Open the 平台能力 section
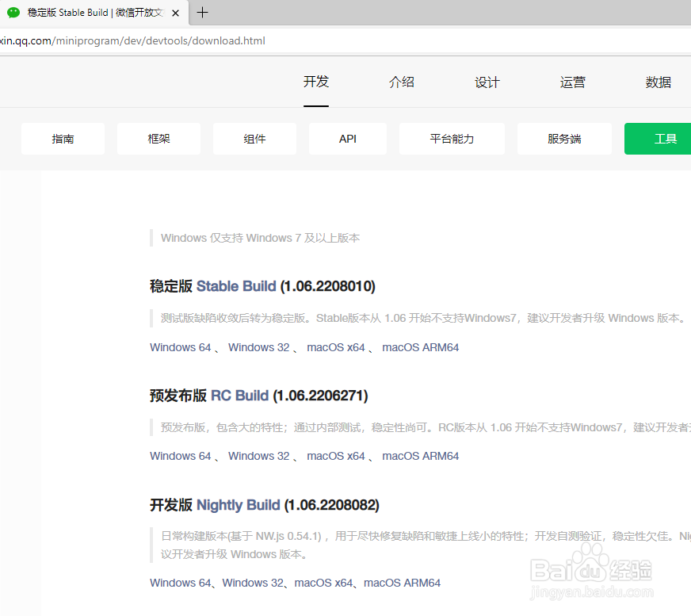 click(452, 139)
